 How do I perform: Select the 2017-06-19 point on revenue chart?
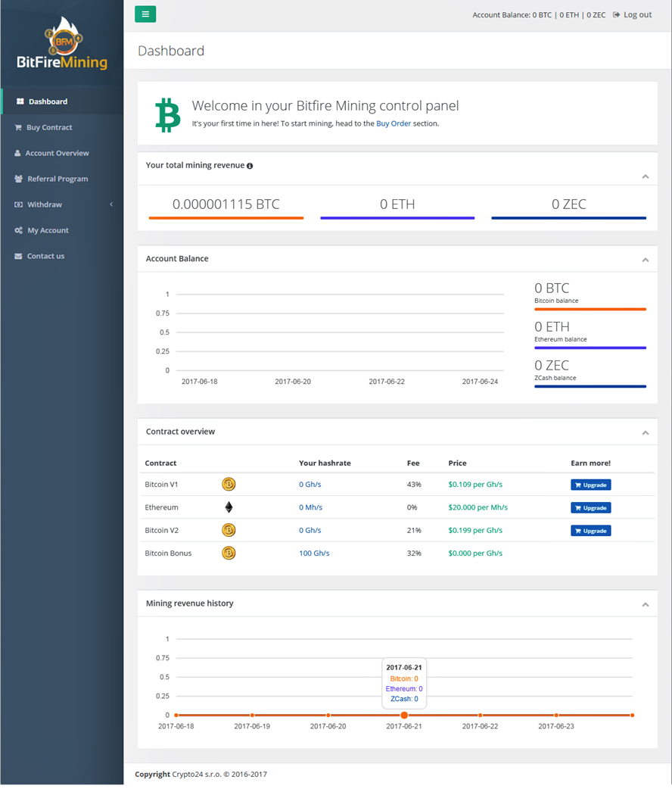(x=252, y=715)
